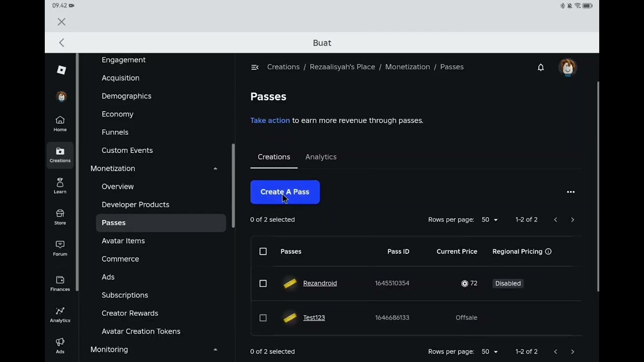Open bottom Rows per page dropdown
644x362 pixels.
(x=490, y=351)
